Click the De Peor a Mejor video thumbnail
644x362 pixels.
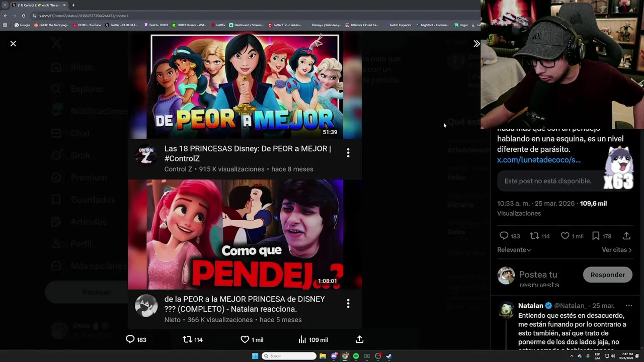(245, 86)
